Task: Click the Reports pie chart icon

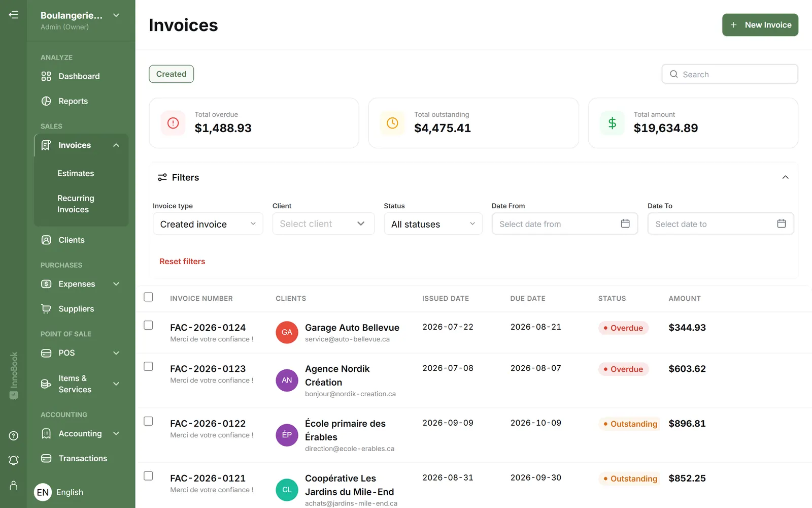Action: pyautogui.click(x=46, y=101)
